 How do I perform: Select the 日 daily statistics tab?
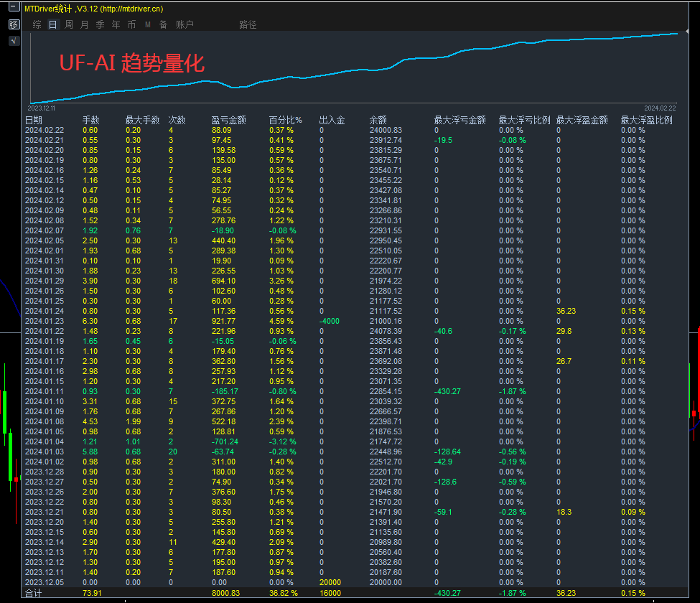[x=52, y=24]
